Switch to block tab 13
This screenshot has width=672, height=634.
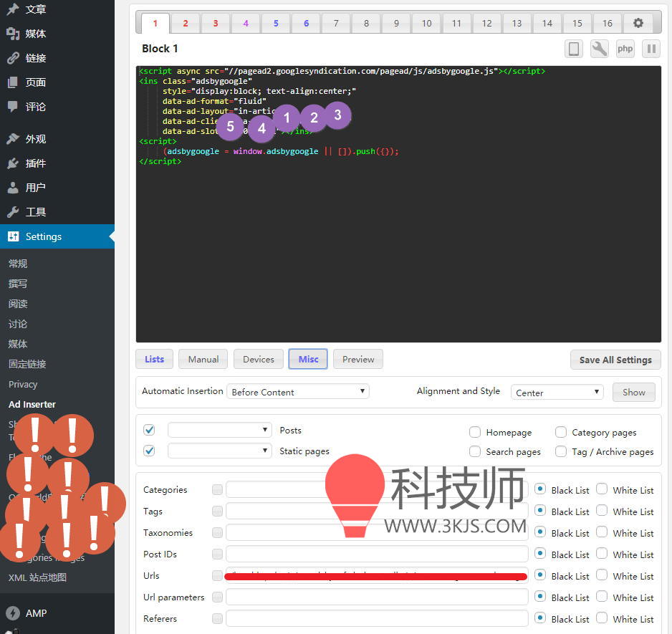coord(517,23)
